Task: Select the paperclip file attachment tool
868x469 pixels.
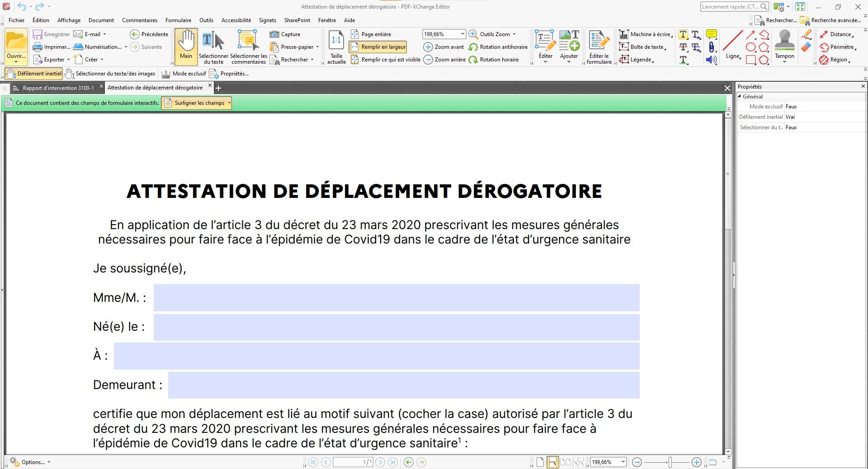Action: (x=712, y=47)
